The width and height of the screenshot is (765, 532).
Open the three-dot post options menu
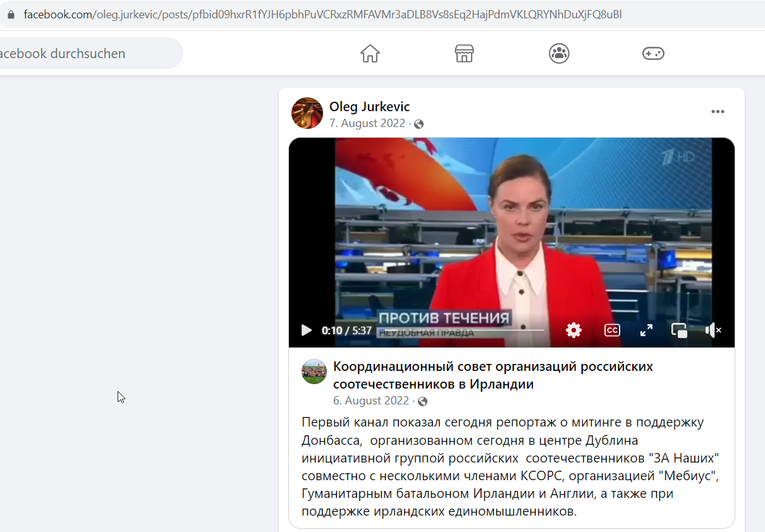pos(718,112)
